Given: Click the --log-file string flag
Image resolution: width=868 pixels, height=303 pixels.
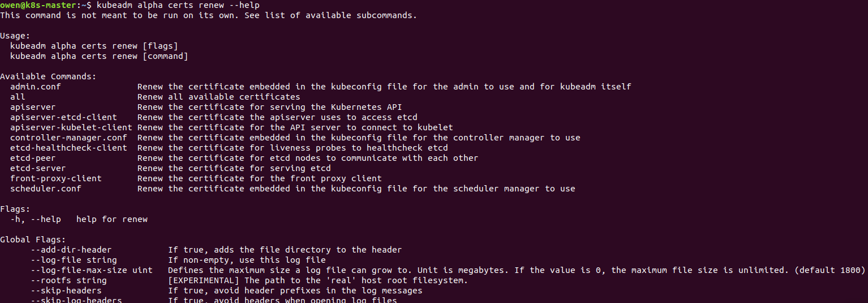Looking at the screenshot, I should 74,260.
